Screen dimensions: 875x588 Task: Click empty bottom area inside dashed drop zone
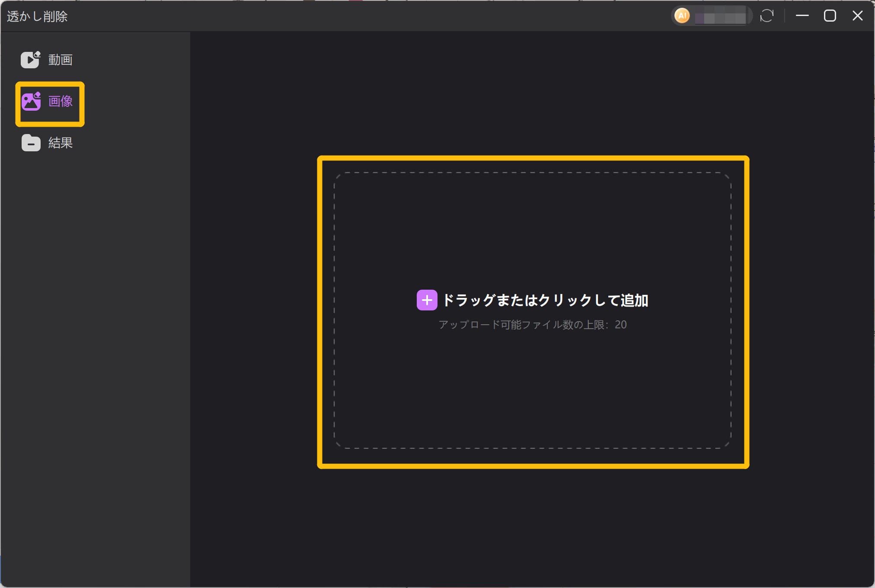point(532,398)
